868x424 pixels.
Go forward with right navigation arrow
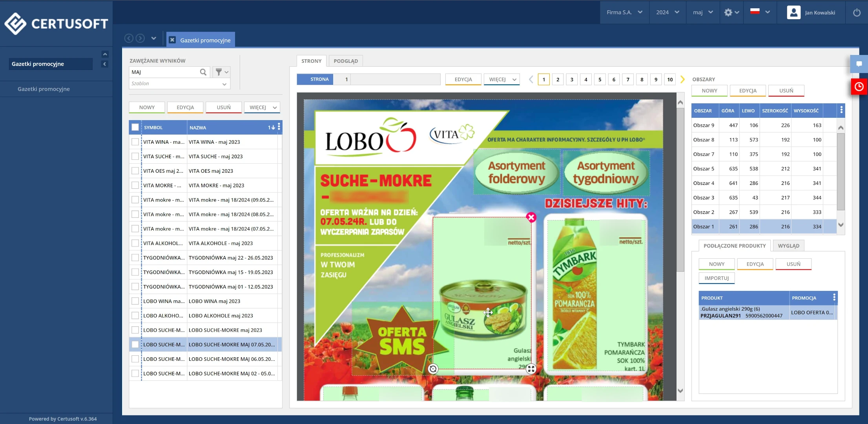140,38
